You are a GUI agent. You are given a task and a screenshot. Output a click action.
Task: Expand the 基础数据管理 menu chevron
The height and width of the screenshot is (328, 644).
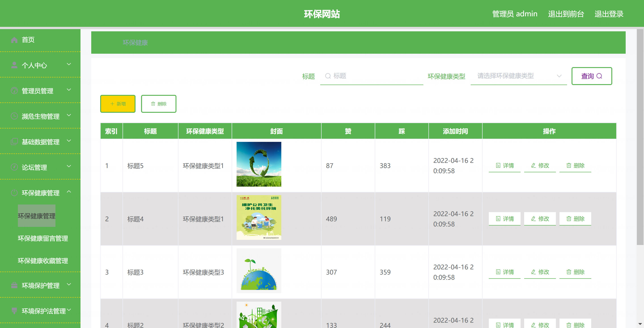coord(69,141)
